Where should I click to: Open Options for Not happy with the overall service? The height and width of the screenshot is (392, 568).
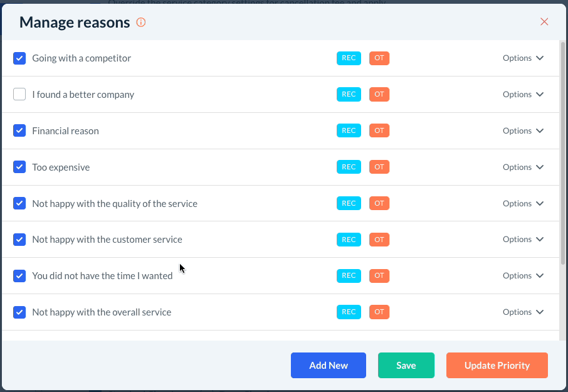[x=523, y=312]
